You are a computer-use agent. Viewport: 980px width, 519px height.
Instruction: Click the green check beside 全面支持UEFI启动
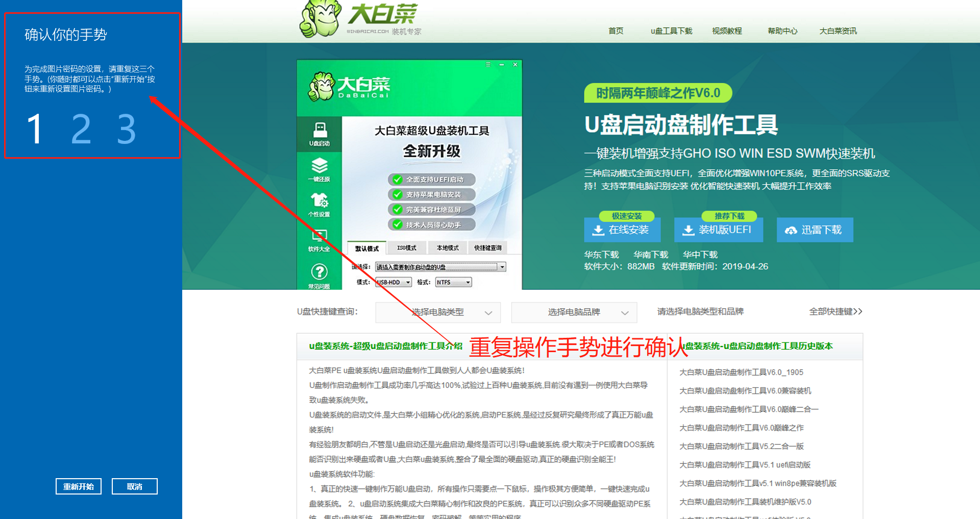click(398, 179)
